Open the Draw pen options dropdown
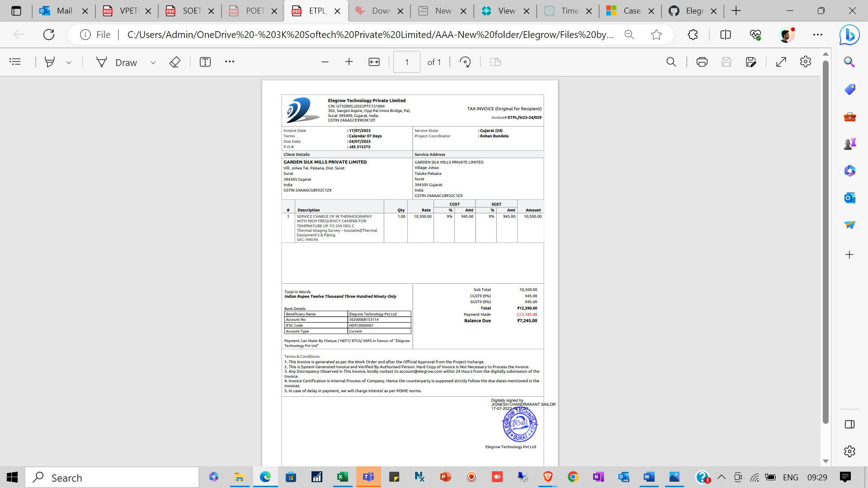 153,62
